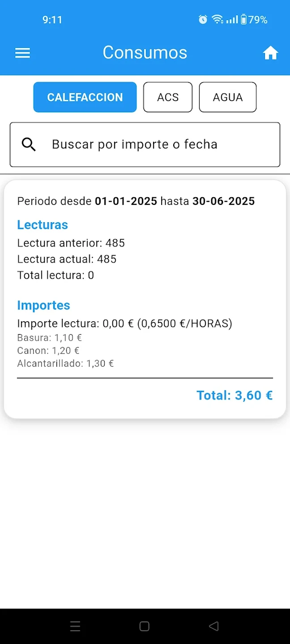Tap the Importes section heading
The height and width of the screenshot is (644, 290).
tap(44, 305)
